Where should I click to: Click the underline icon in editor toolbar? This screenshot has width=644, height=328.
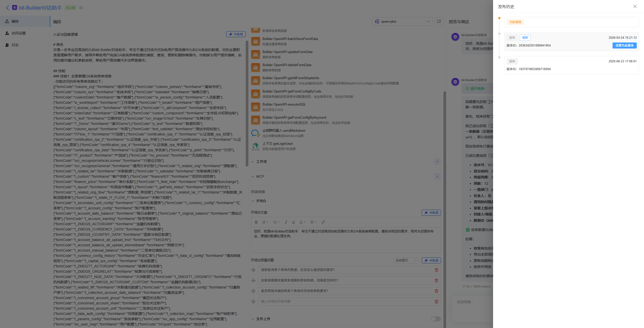(x=293, y=222)
